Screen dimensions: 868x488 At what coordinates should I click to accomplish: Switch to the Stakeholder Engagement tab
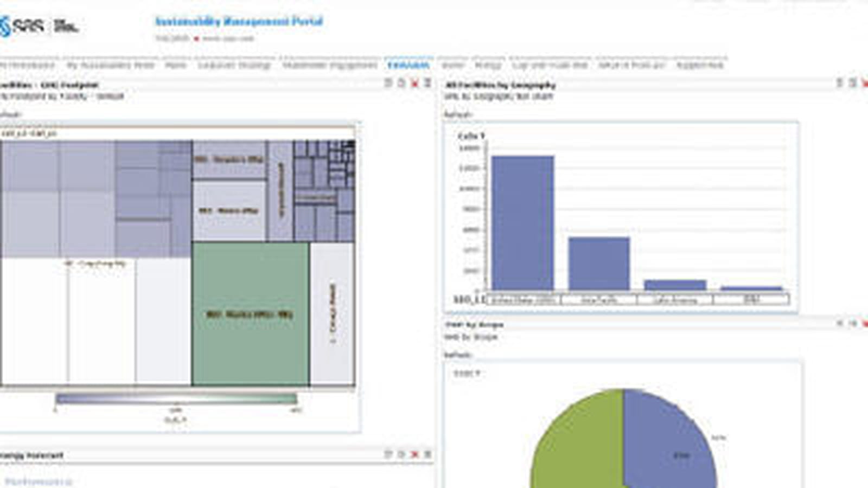click(x=330, y=65)
